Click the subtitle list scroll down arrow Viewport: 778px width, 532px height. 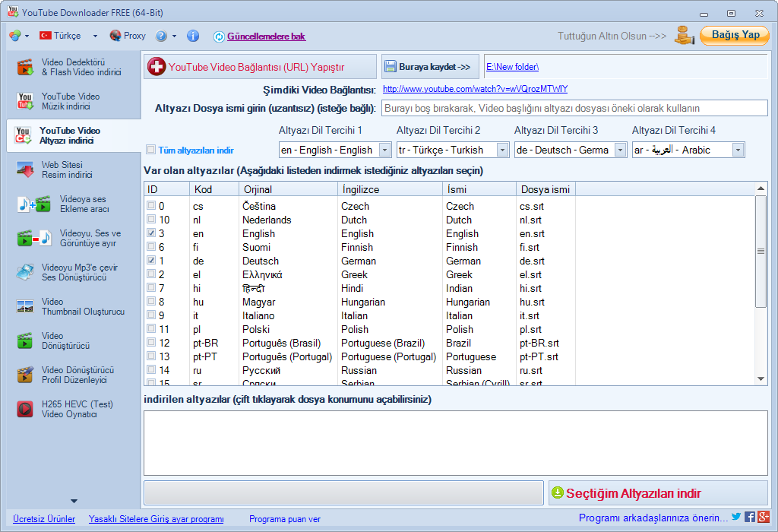761,379
